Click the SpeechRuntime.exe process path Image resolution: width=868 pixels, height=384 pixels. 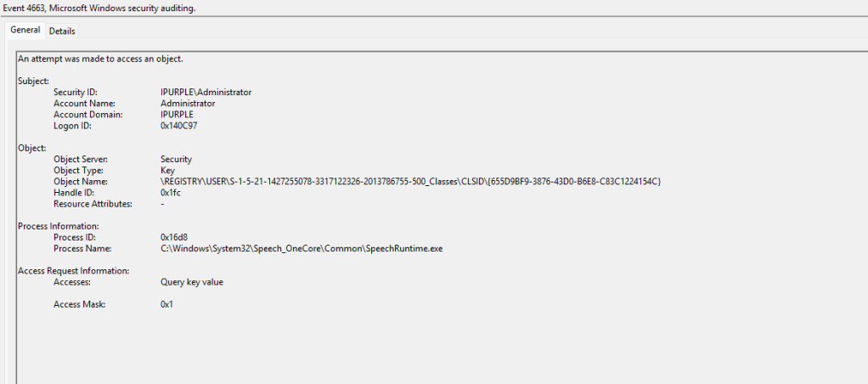302,249
